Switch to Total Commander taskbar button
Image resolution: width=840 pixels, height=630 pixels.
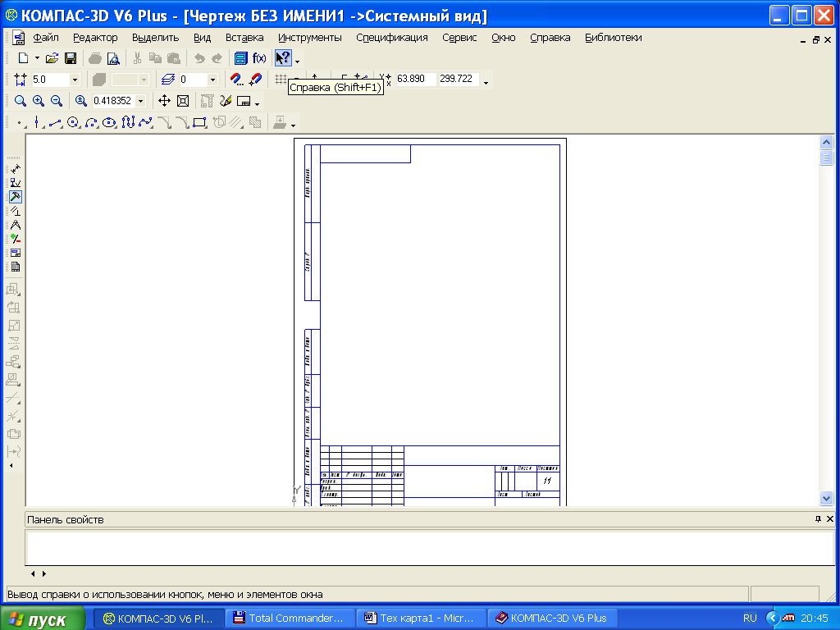[x=290, y=619]
